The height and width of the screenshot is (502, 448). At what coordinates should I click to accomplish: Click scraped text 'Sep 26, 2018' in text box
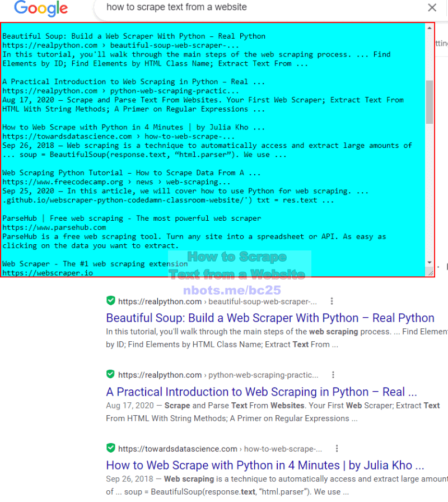click(28, 145)
